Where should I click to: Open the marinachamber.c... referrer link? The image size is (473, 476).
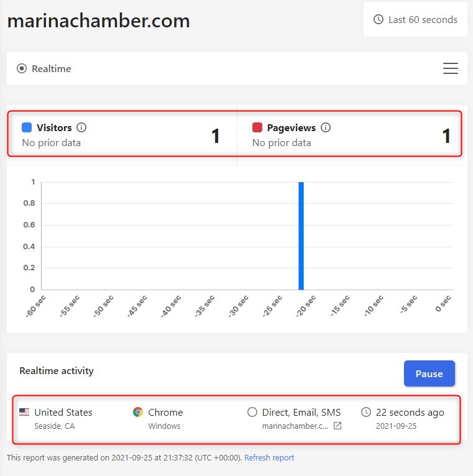click(x=295, y=426)
